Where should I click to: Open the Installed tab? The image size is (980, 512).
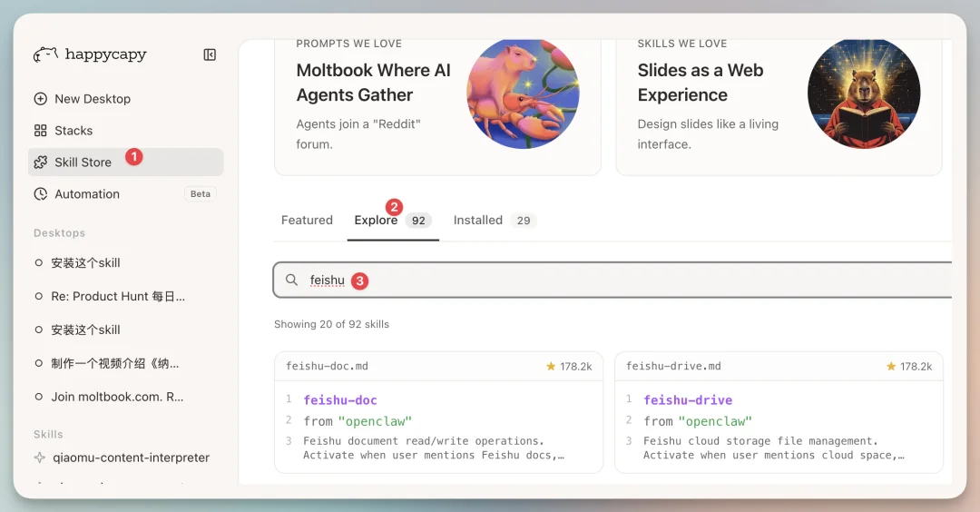(x=478, y=221)
